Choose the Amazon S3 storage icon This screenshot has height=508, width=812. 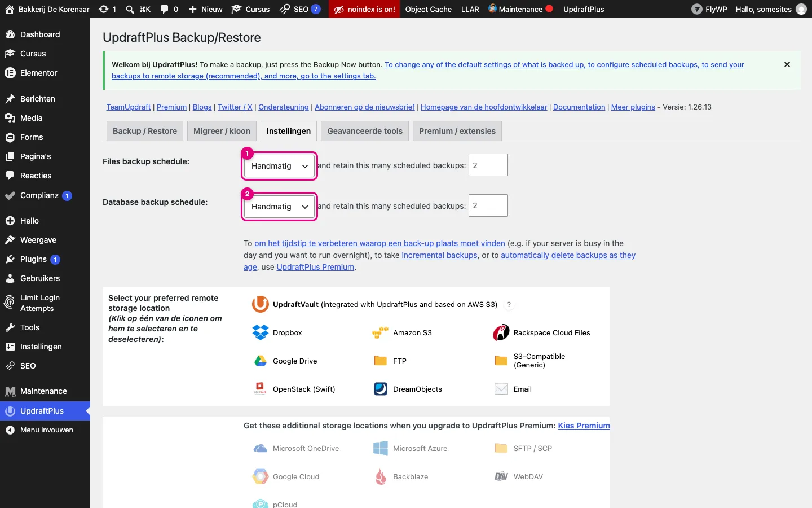(x=381, y=332)
